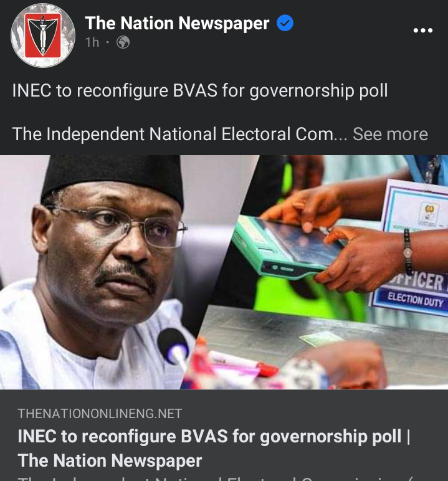Click the beaded wristwatch in the photo
Screen dimensions: 448x481
pos(407,252)
